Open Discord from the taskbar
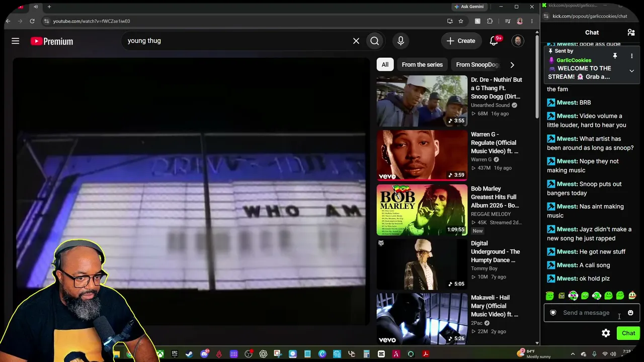644x362 pixels. click(x=204, y=354)
